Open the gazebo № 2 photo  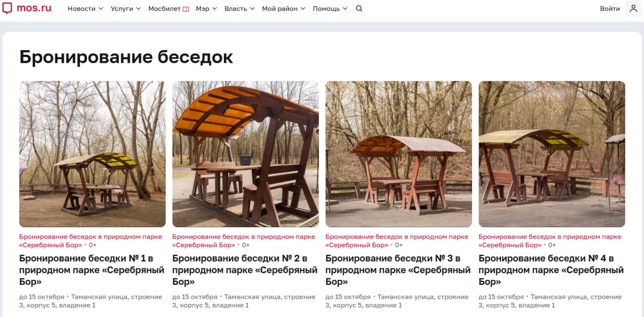tap(246, 154)
